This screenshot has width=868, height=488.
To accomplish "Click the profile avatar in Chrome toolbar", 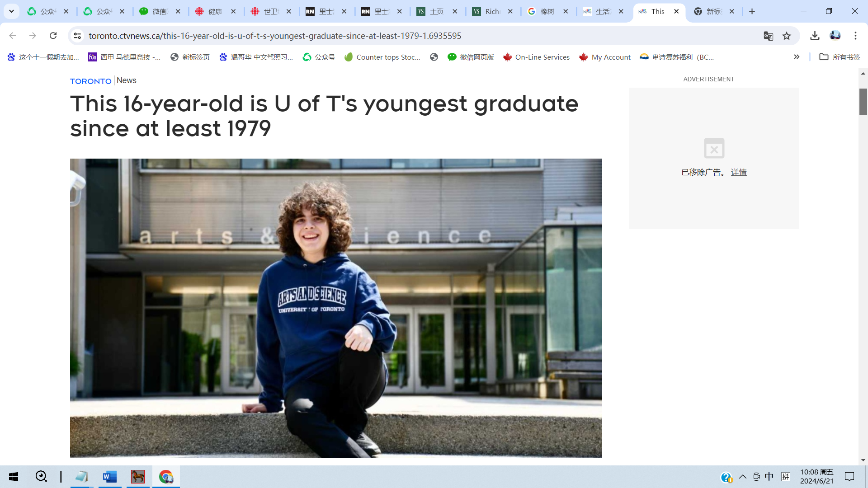I will pyautogui.click(x=835, y=36).
